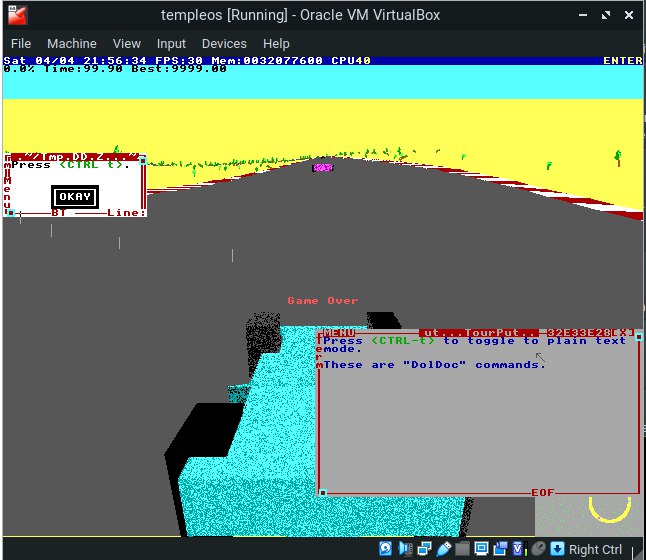Click the audio status icon in VirtualBox status bar
Viewport: 646px width, 560px height.
click(405, 548)
